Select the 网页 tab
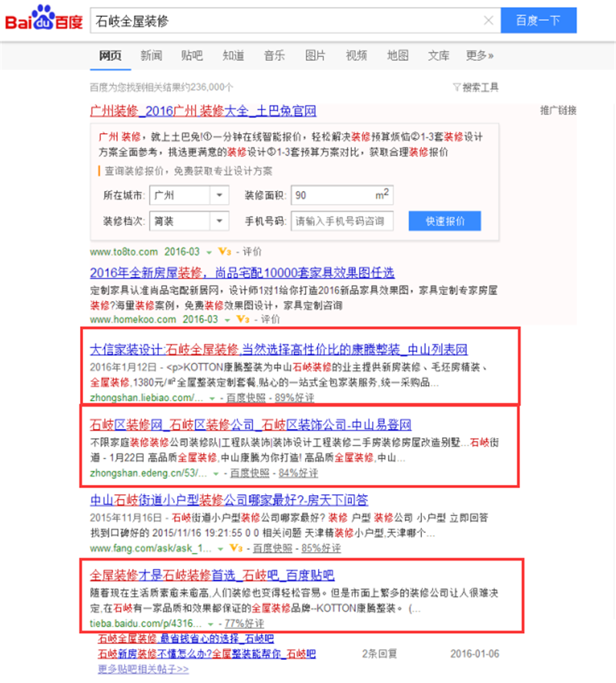This screenshot has height=683, width=616. click(x=110, y=55)
